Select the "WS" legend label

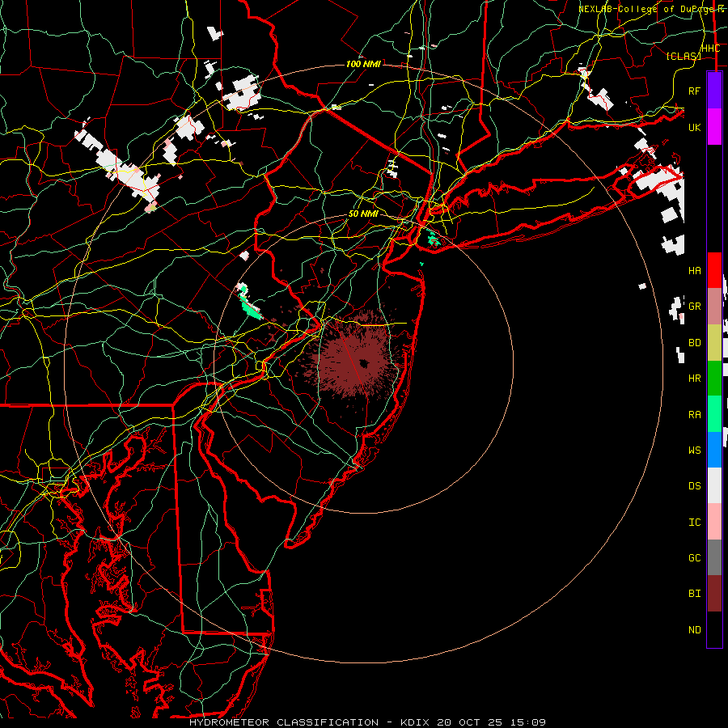point(695,451)
